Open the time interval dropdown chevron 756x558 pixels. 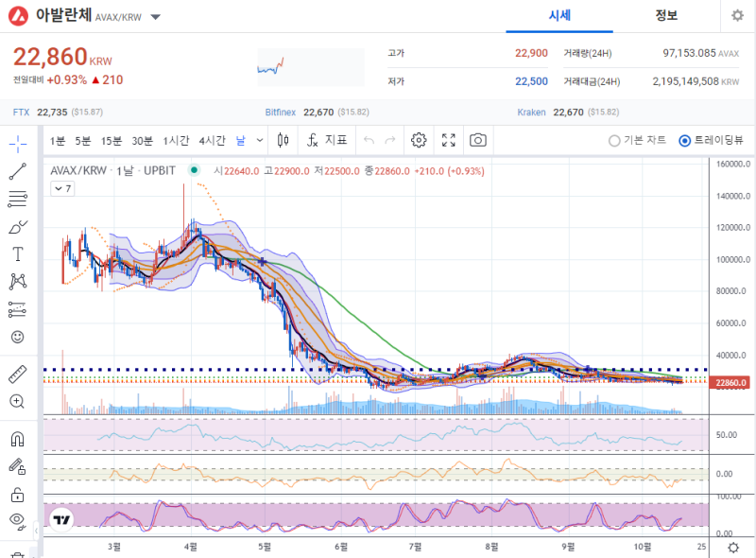click(x=259, y=141)
